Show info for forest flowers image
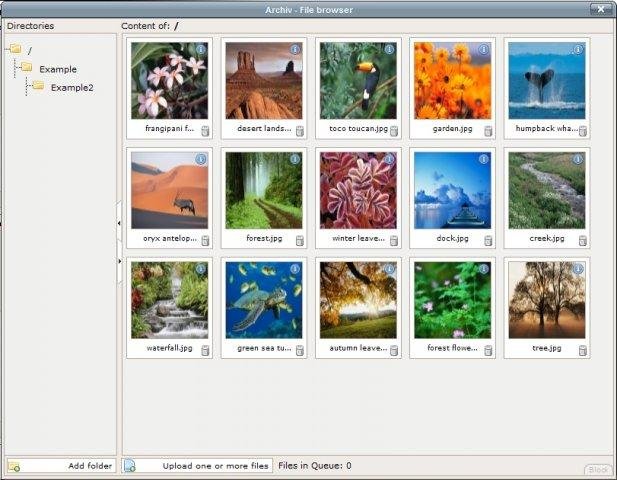 point(484,269)
